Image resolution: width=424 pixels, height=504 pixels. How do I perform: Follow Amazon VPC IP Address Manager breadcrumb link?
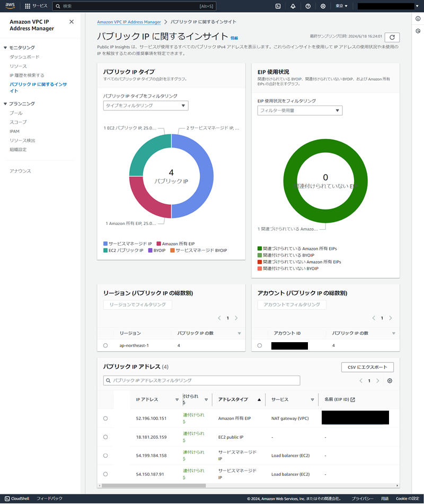pyautogui.click(x=129, y=22)
